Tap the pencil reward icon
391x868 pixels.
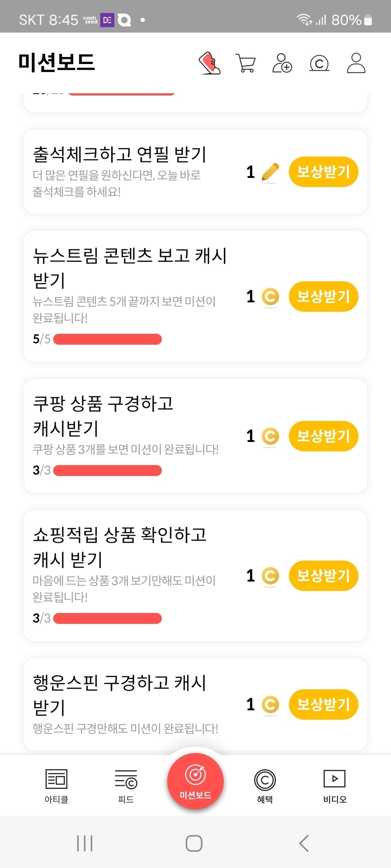270,172
